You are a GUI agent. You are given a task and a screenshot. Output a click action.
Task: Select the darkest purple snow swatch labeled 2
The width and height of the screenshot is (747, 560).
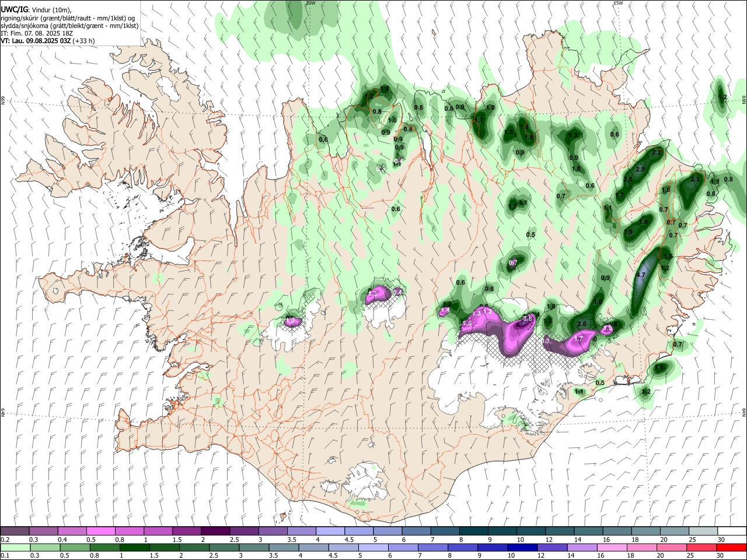tap(215, 531)
